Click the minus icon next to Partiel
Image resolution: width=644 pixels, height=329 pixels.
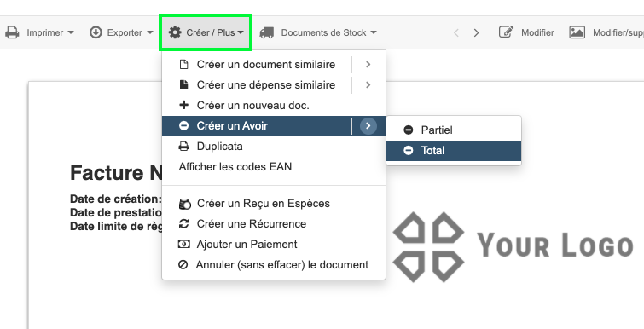point(409,130)
